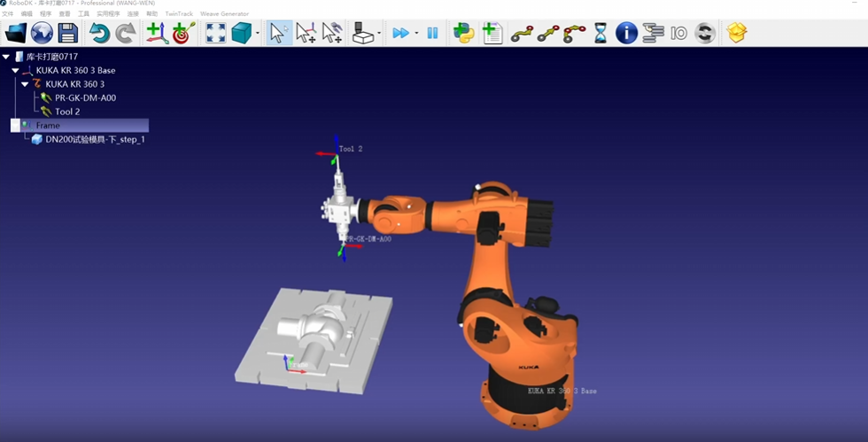Add a Python script using Python icon
Viewport: 868px width, 442px height.
point(463,34)
